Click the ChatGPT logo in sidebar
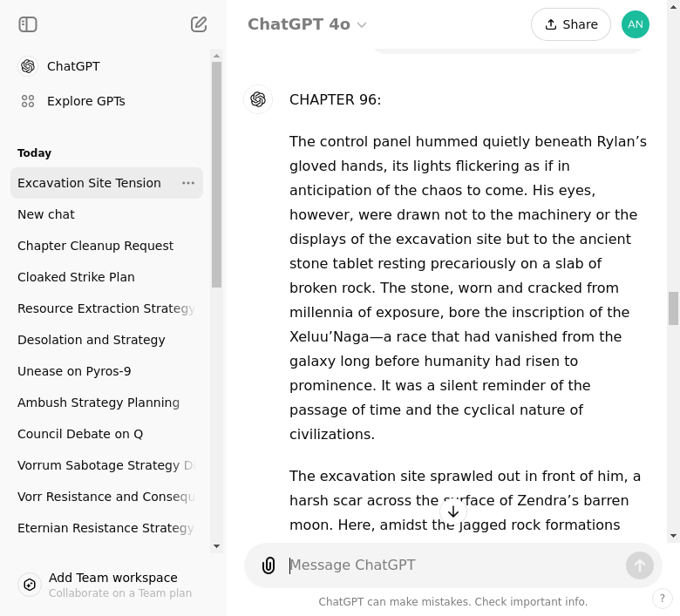This screenshot has height=616, width=680. click(28, 66)
